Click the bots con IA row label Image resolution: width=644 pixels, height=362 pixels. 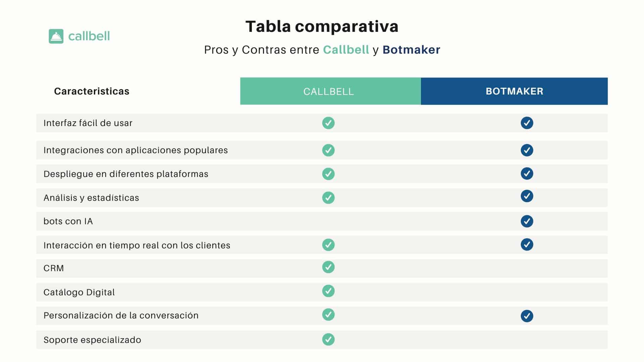coord(68,221)
